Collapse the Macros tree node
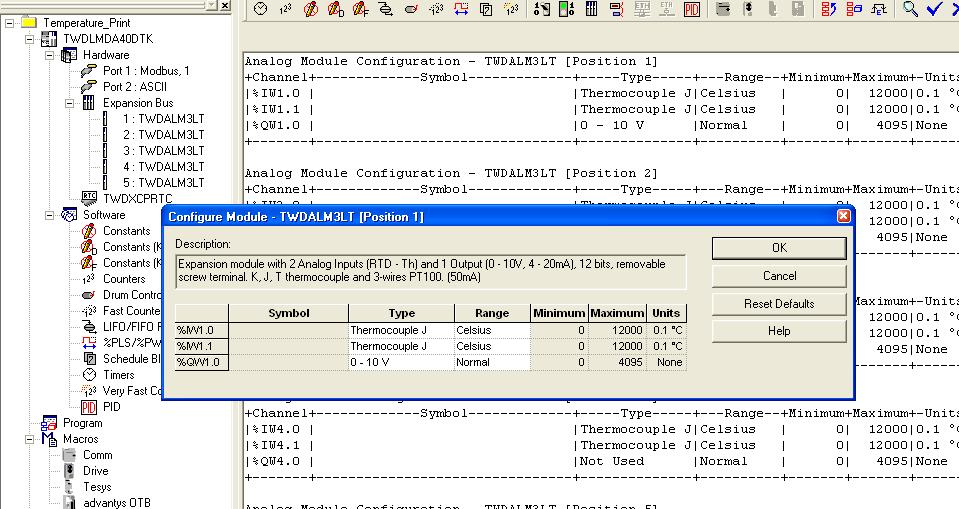The image size is (959, 509). 29,439
